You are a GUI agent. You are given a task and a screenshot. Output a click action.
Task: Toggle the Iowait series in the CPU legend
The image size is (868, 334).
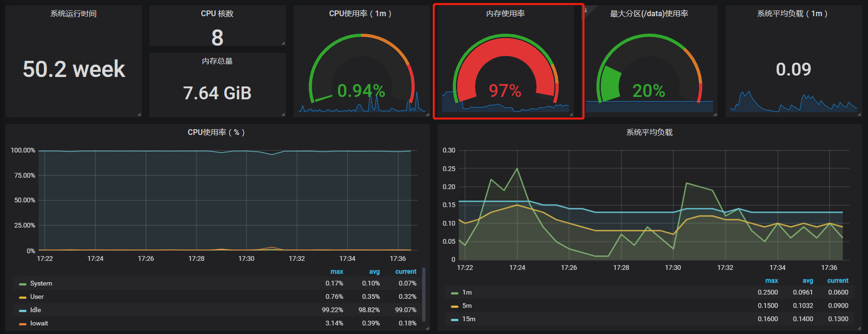(x=39, y=323)
